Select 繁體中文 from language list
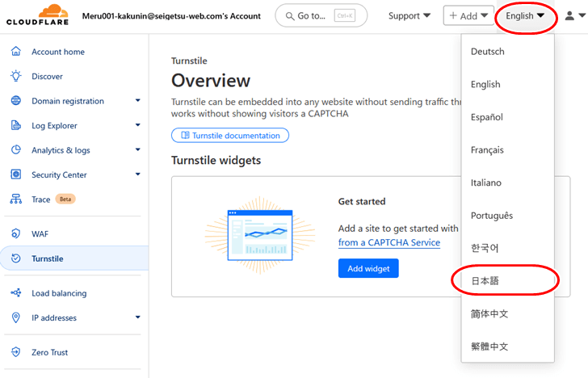 click(507, 346)
